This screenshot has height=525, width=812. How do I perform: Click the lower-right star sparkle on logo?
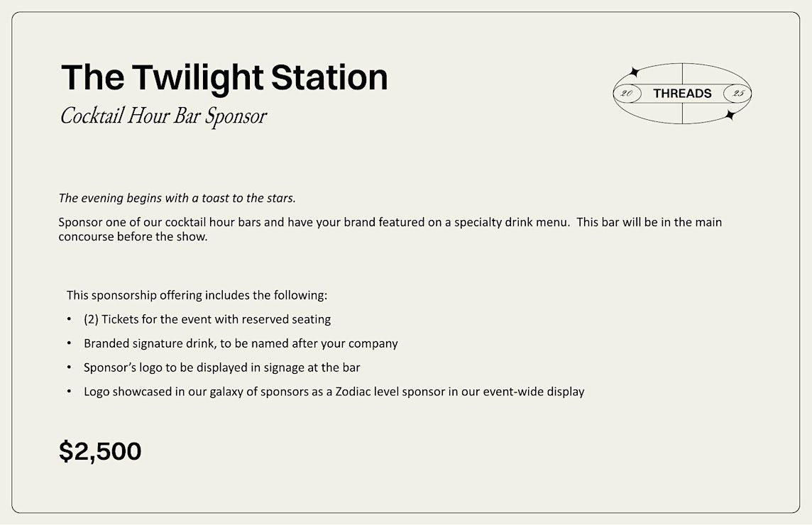pyautogui.click(x=730, y=115)
